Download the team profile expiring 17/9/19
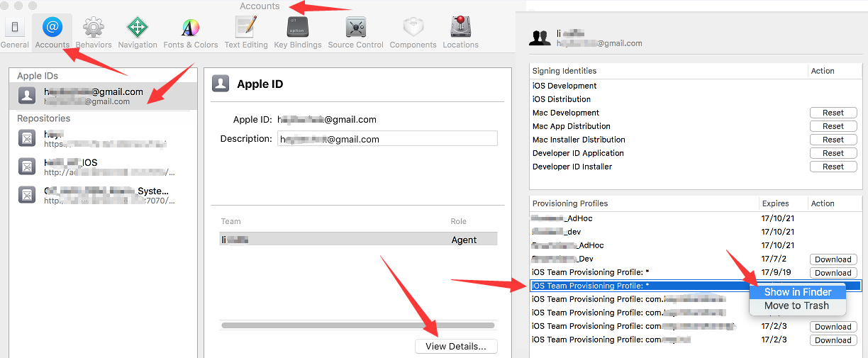This screenshot has width=868, height=358. click(833, 273)
